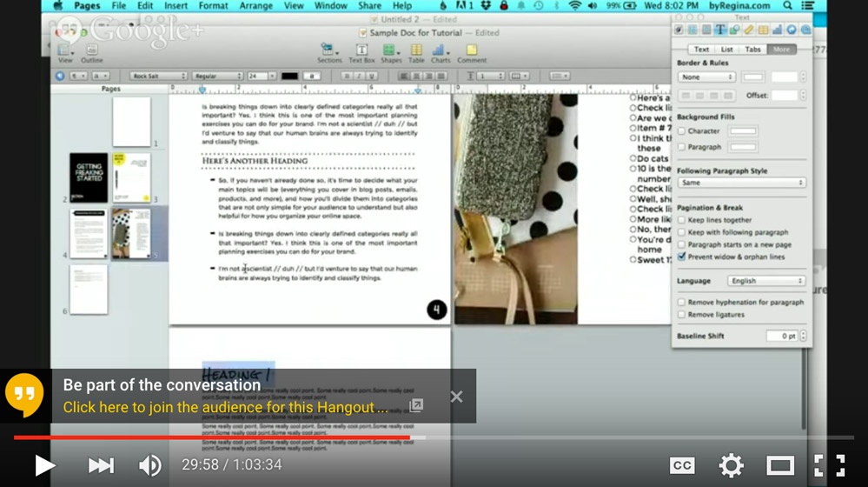The image size is (868, 487).
Task: Select the Chart inspector icon
Action: [x=778, y=30]
